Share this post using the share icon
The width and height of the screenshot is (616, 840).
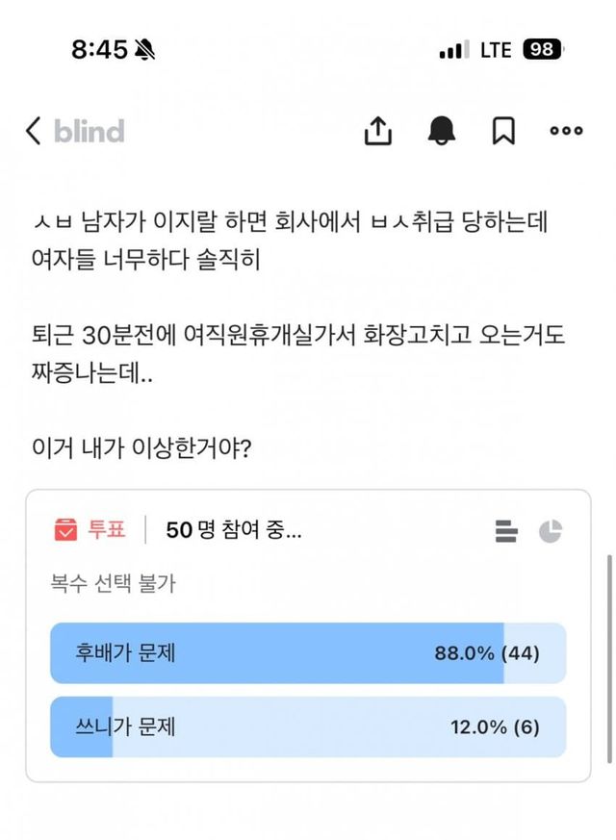pos(378,131)
